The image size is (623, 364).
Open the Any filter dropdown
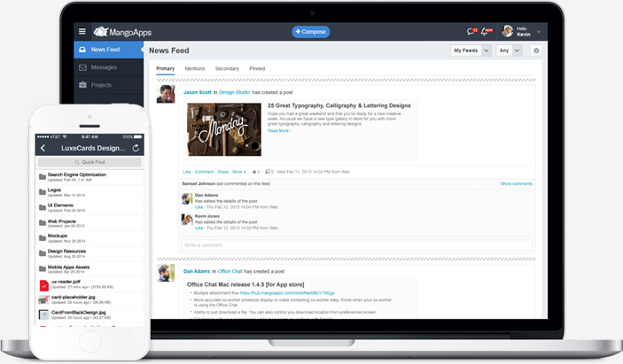tap(509, 50)
